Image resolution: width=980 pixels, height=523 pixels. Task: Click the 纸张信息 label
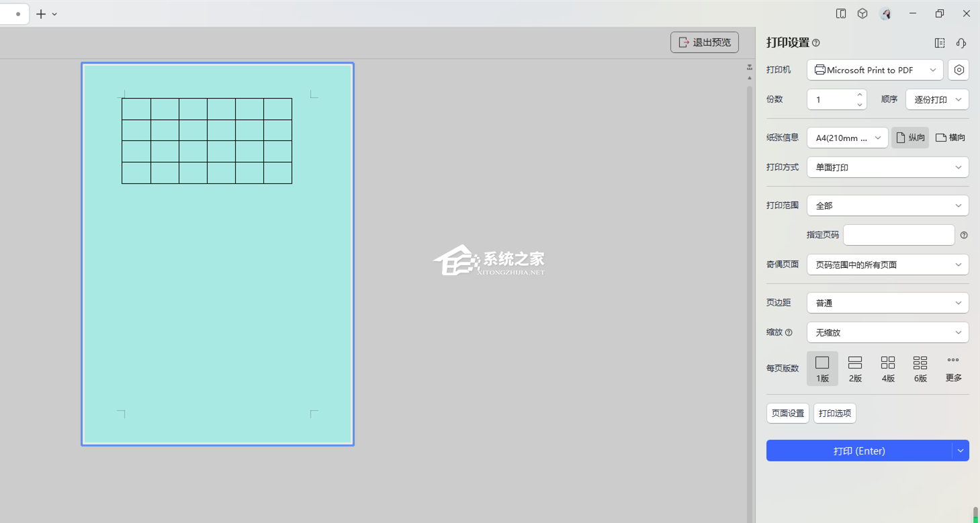coord(783,138)
